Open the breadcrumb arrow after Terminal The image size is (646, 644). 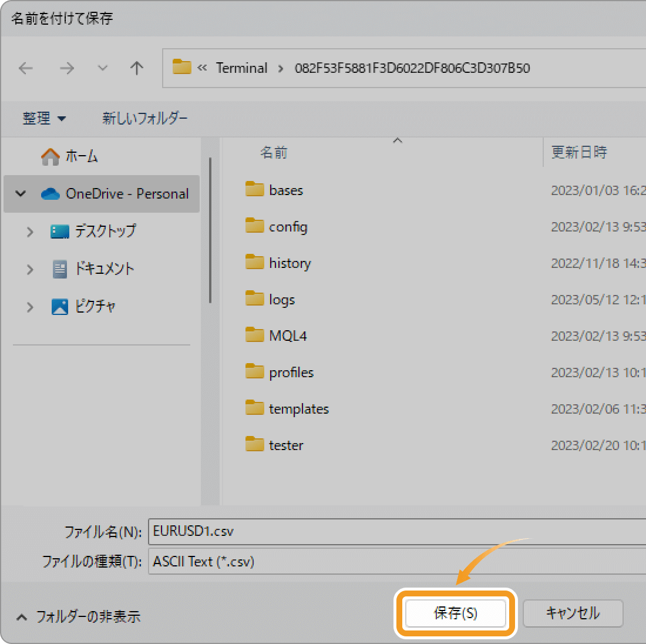[x=281, y=68]
